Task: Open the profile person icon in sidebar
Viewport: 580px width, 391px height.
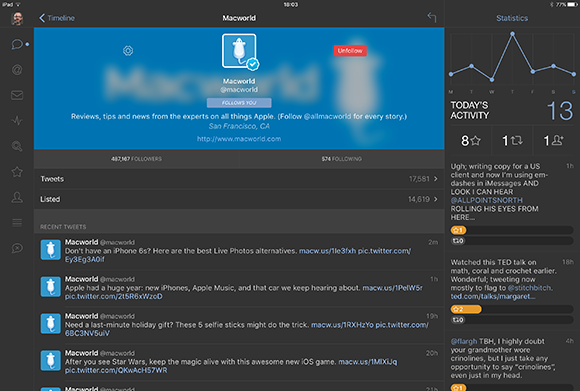Action: click(17, 197)
